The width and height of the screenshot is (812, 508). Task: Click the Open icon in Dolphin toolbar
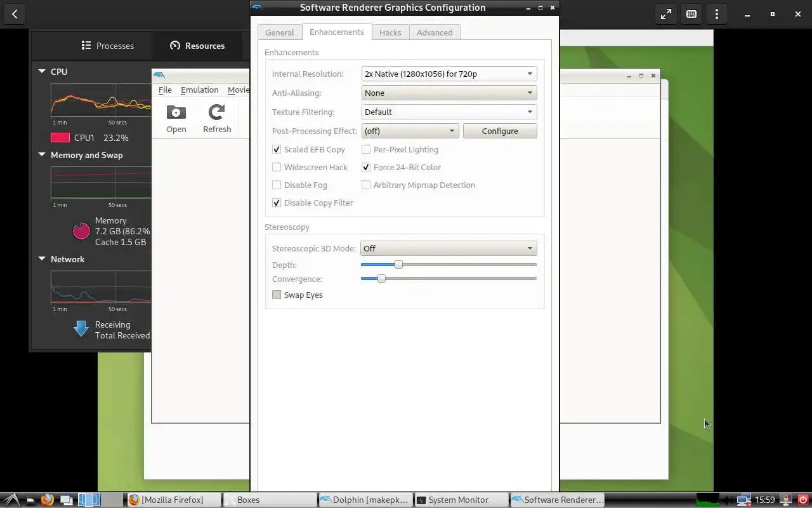pos(176,112)
